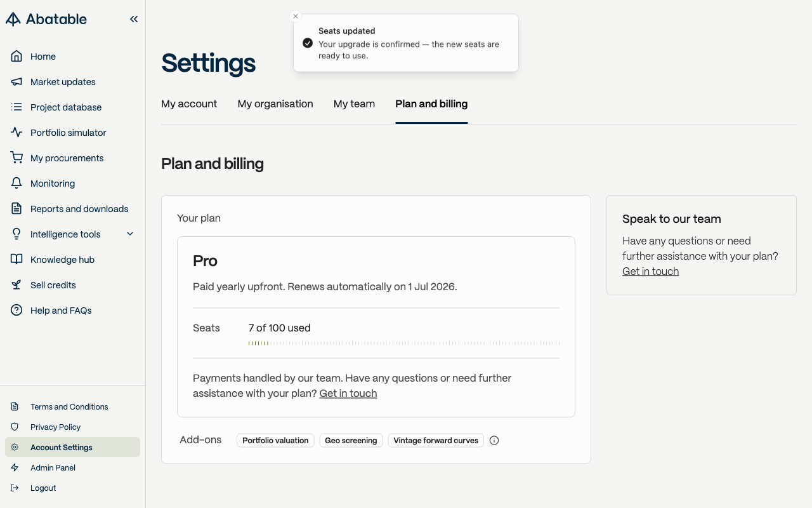Viewport: 812px width, 508px height.
Task: Click Get in touch in Speak to our team
Action: (x=650, y=271)
